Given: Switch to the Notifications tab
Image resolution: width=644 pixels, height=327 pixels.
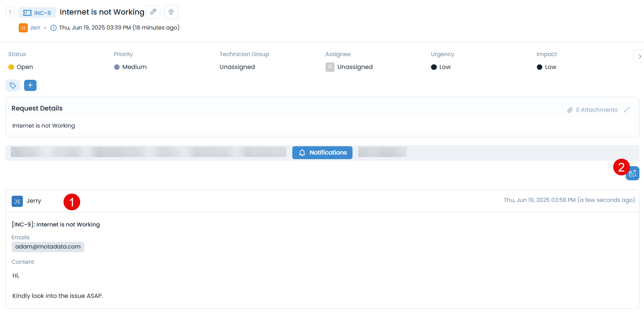Looking at the screenshot, I should tap(322, 152).
